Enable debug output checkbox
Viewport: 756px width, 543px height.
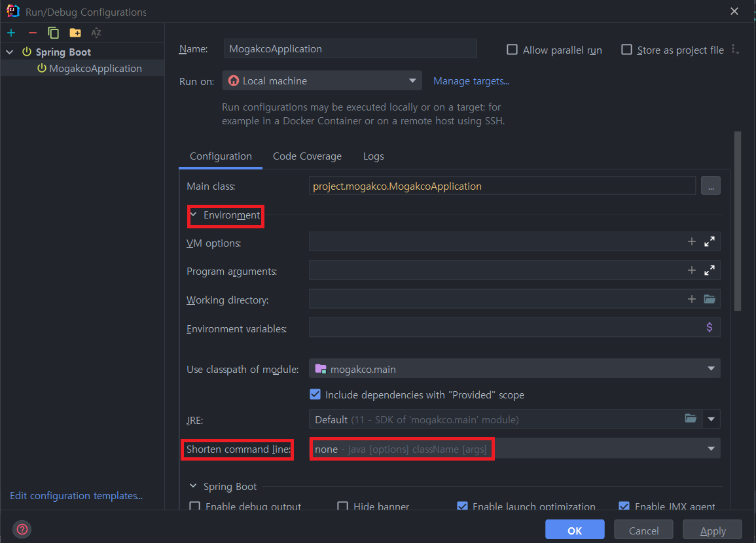pos(195,506)
